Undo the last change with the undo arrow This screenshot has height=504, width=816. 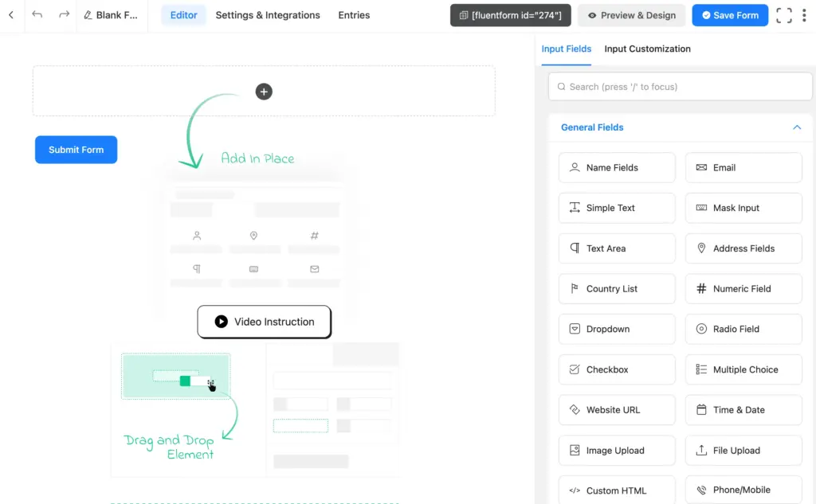[37, 15]
